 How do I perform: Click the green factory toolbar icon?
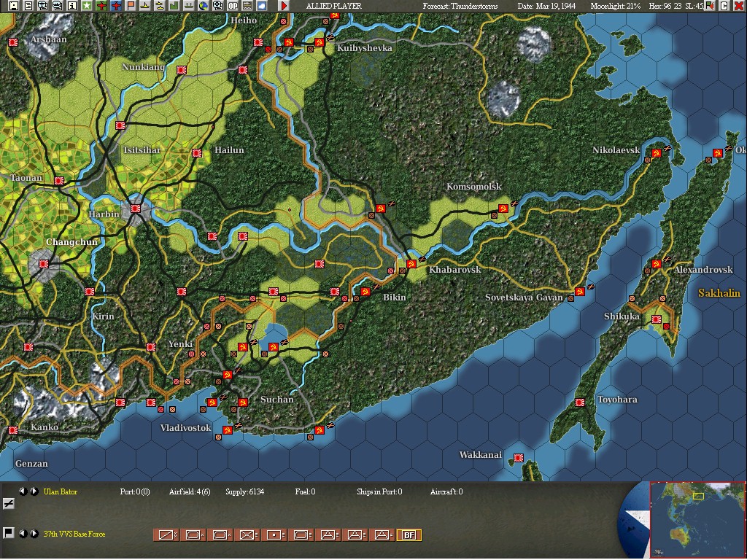click(x=174, y=6)
